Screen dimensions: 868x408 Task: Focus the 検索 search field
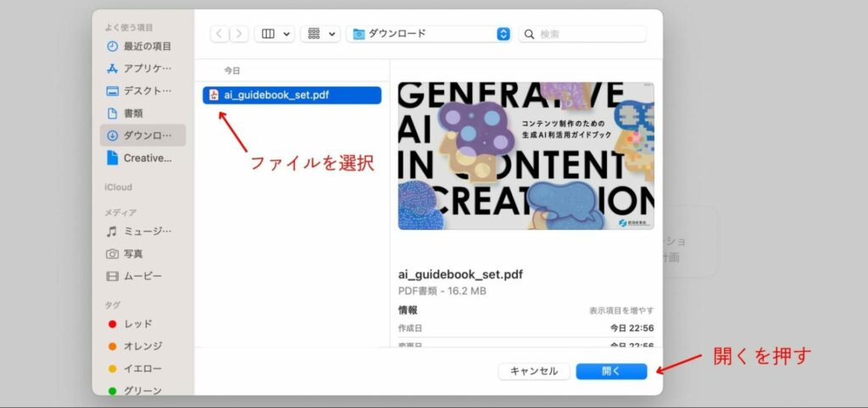582,34
